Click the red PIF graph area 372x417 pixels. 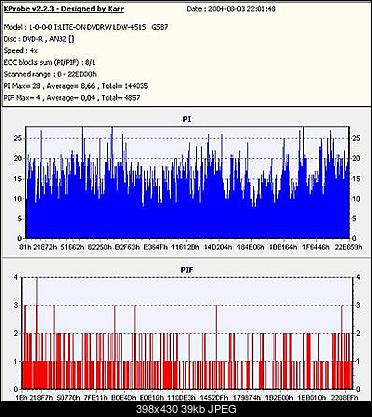[x=187, y=333]
